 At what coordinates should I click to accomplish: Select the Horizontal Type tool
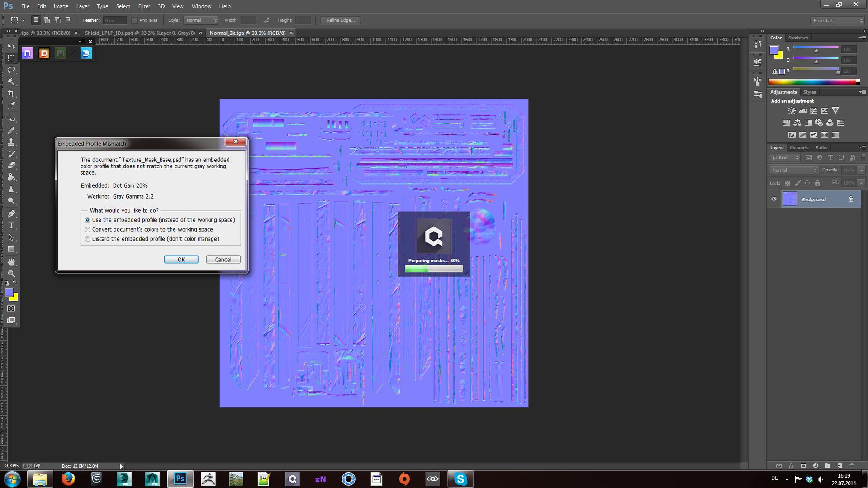11,226
